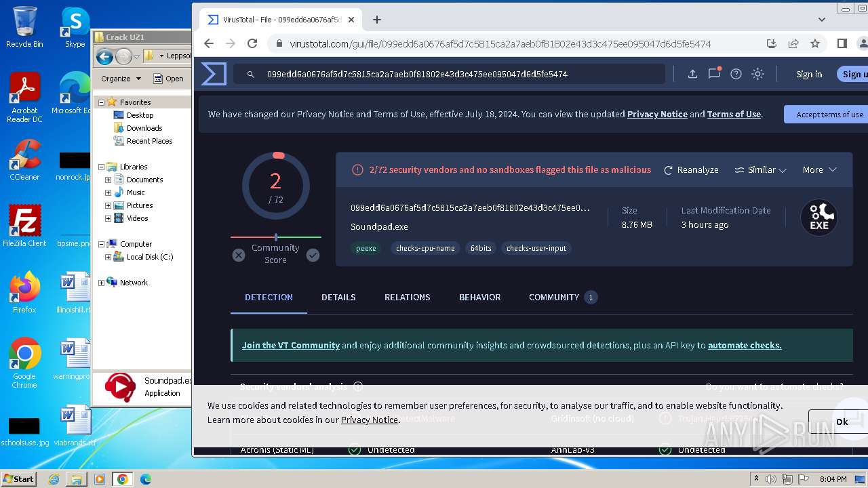Expand Network node in Explorer tree

click(x=102, y=283)
